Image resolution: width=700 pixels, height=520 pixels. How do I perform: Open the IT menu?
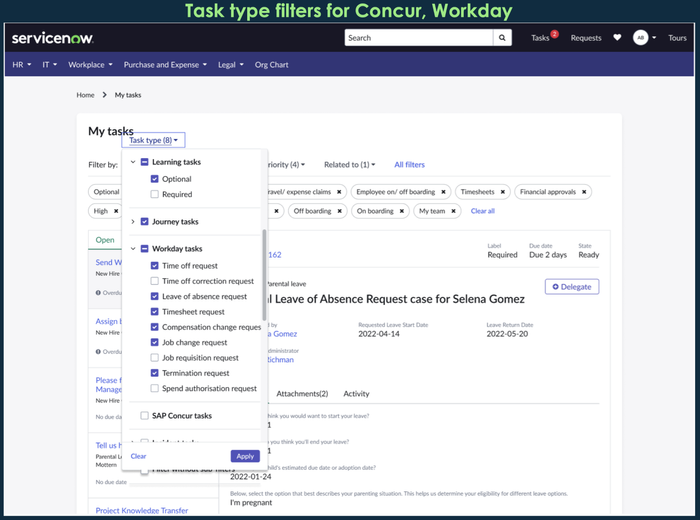pos(50,65)
